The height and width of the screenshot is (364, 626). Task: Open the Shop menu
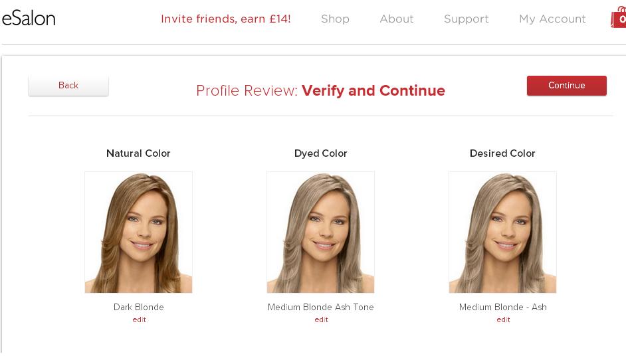click(x=335, y=19)
